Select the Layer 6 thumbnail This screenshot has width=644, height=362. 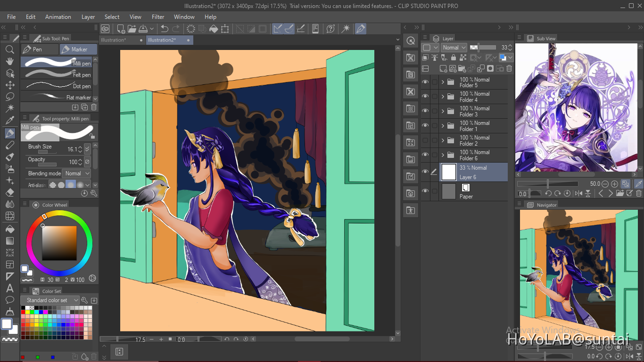(449, 172)
